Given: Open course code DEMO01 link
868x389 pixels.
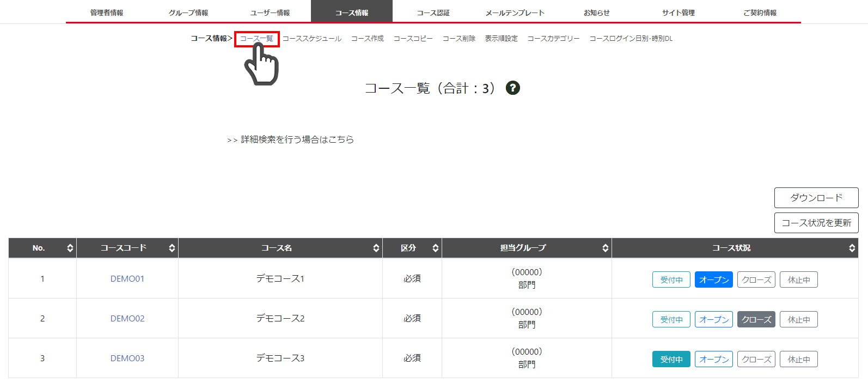Looking at the screenshot, I should (127, 278).
